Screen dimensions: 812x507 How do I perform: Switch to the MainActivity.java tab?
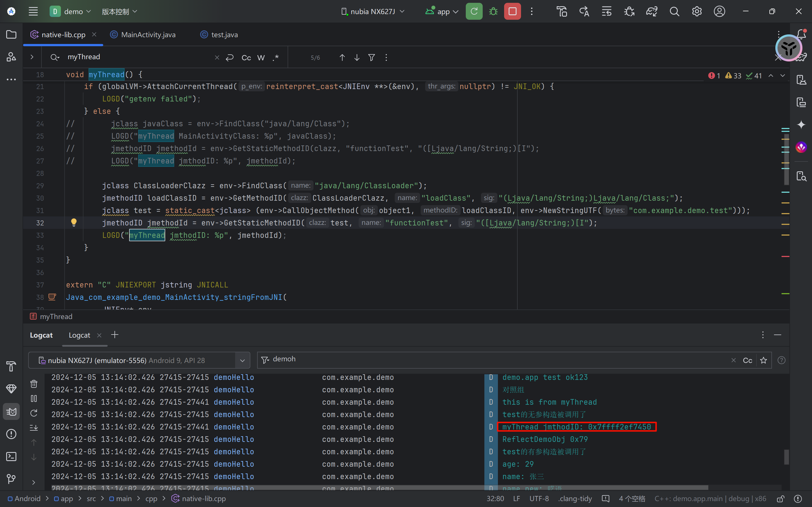148,35
